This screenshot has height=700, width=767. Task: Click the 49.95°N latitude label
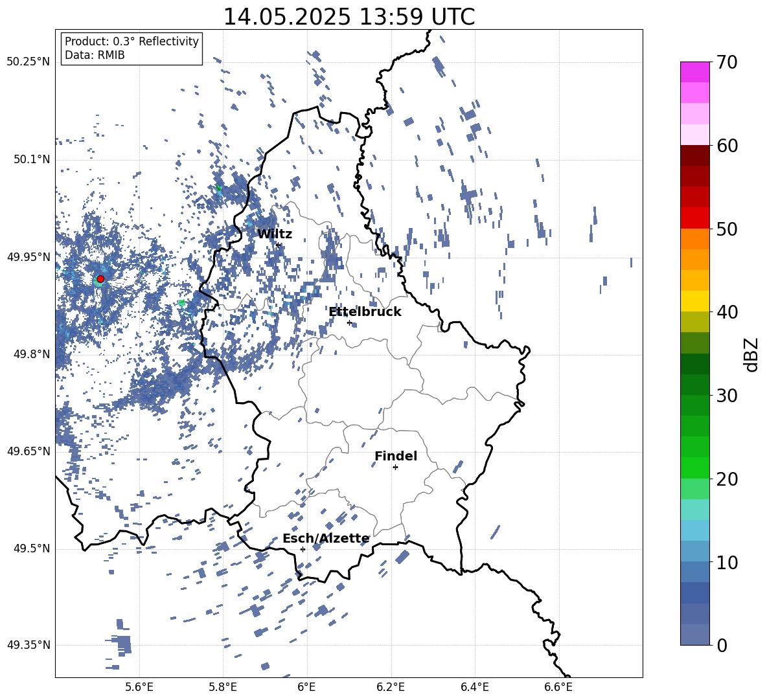[x=29, y=256]
